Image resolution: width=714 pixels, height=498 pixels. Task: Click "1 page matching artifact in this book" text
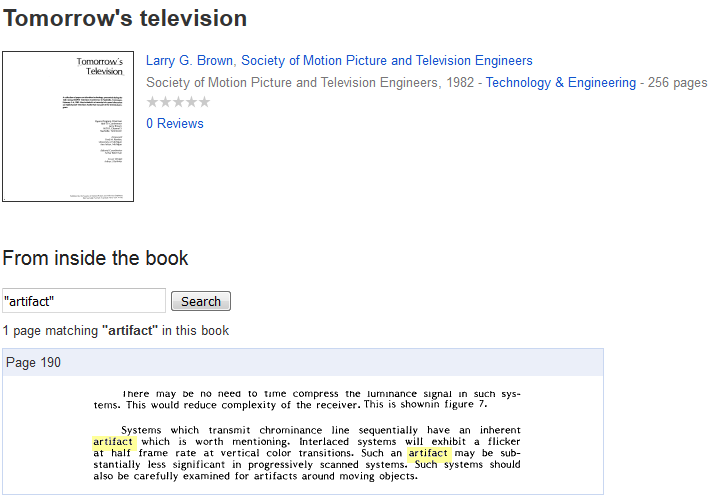[x=116, y=330]
